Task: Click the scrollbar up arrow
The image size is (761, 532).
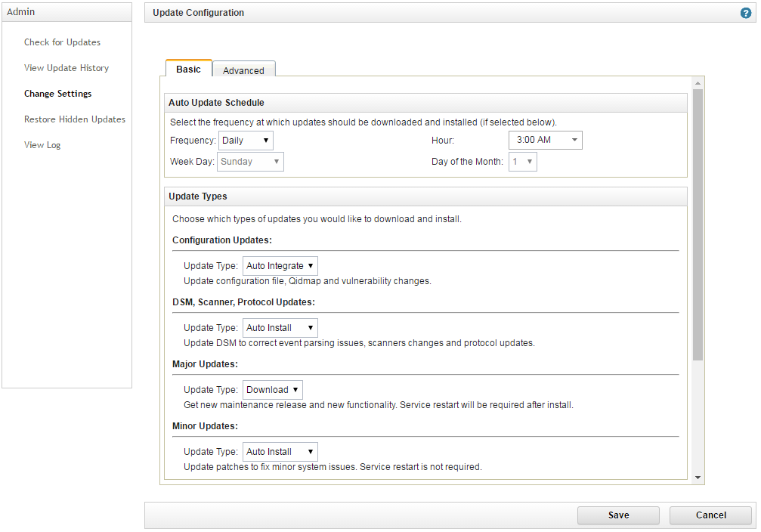Action: click(x=697, y=82)
